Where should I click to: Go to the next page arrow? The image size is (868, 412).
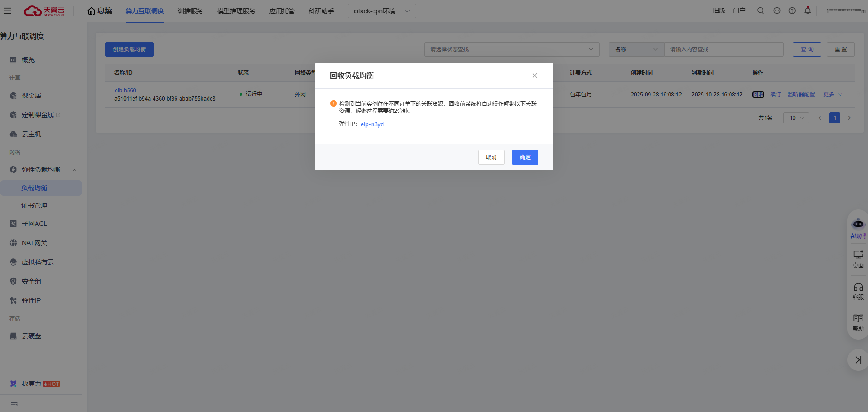point(849,118)
